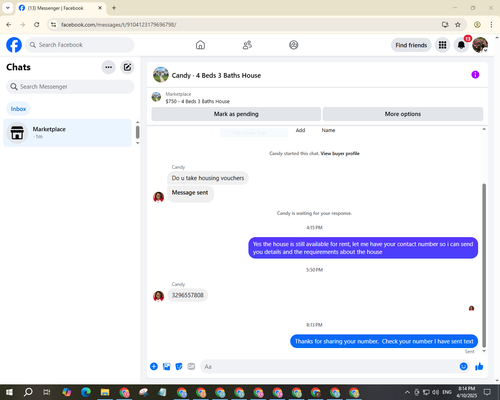The image size is (500, 400).
Task: Click the Search Facebook field
Action: [80, 45]
